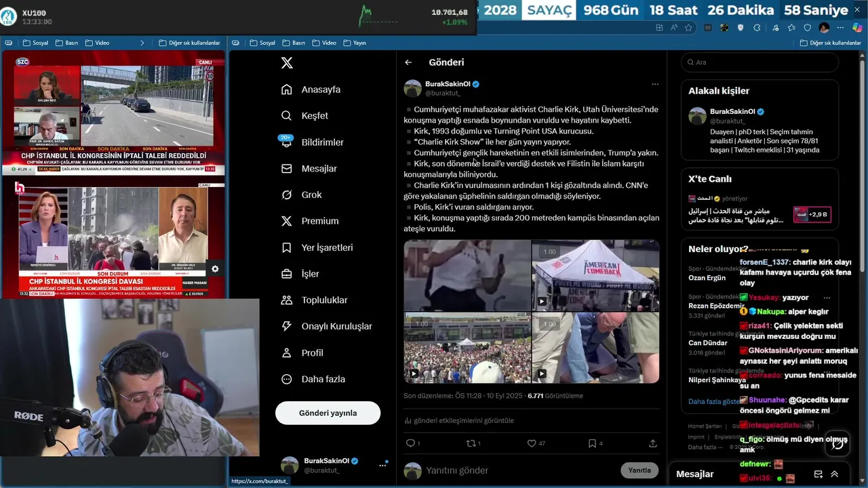
Task: Click the browser essentials shield icon
Action: 807,28
